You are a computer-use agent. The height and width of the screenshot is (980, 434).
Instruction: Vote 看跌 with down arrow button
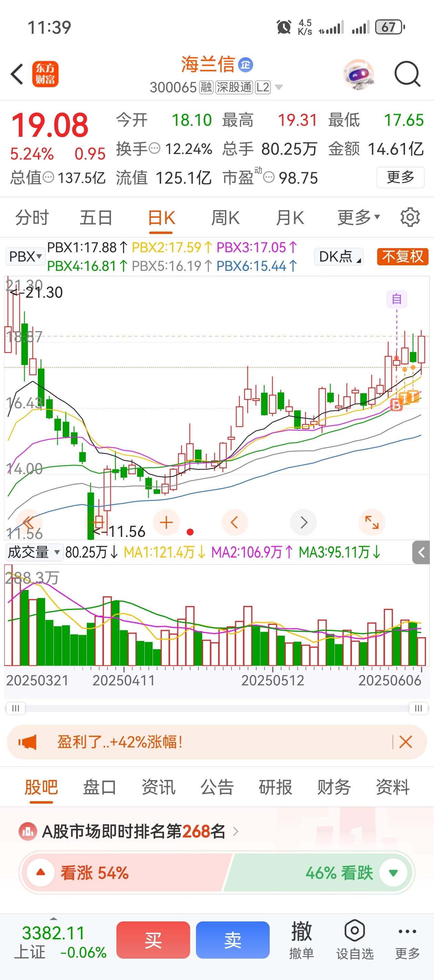coord(393,872)
